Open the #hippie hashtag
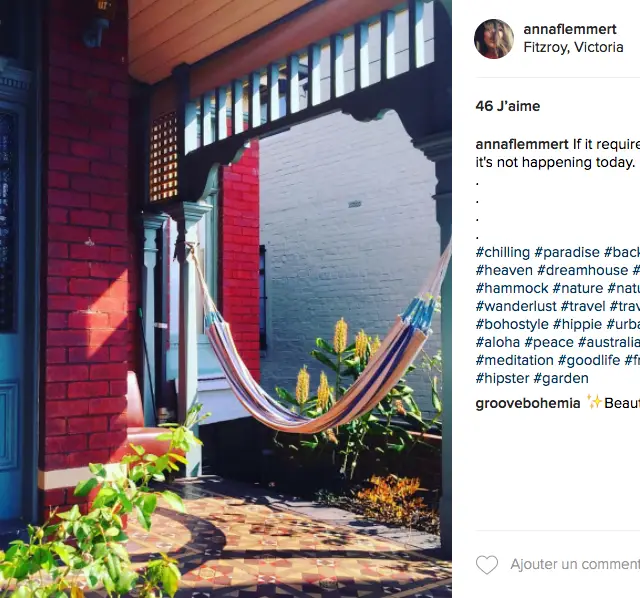The image size is (640, 598). [x=577, y=324]
